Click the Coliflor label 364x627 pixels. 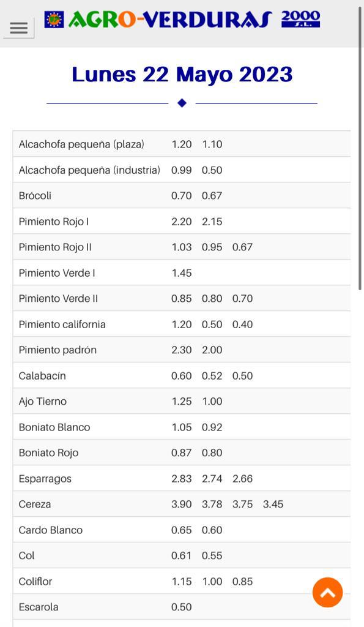point(35,582)
